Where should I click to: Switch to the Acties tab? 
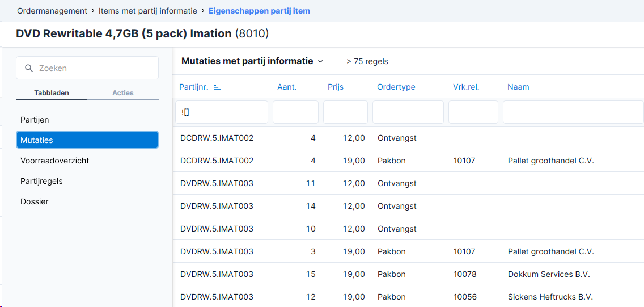123,93
